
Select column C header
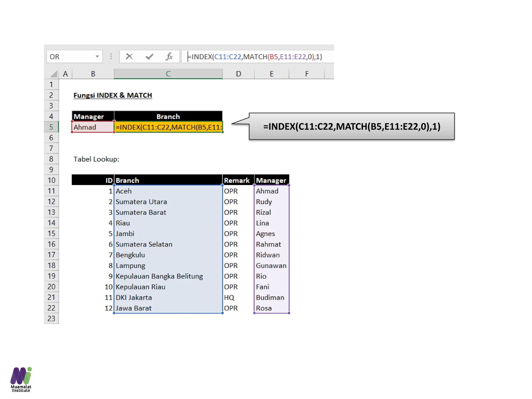click(168, 74)
